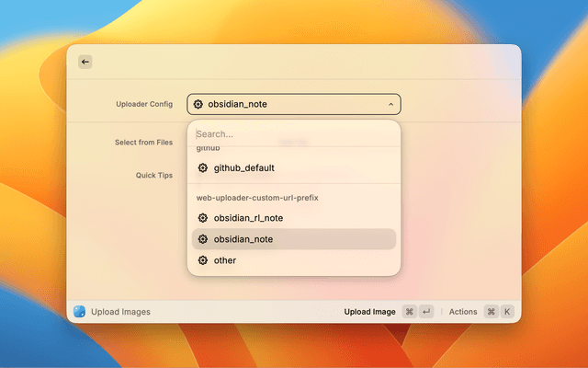Click the gear icon beside github_default

[x=203, y=168]
